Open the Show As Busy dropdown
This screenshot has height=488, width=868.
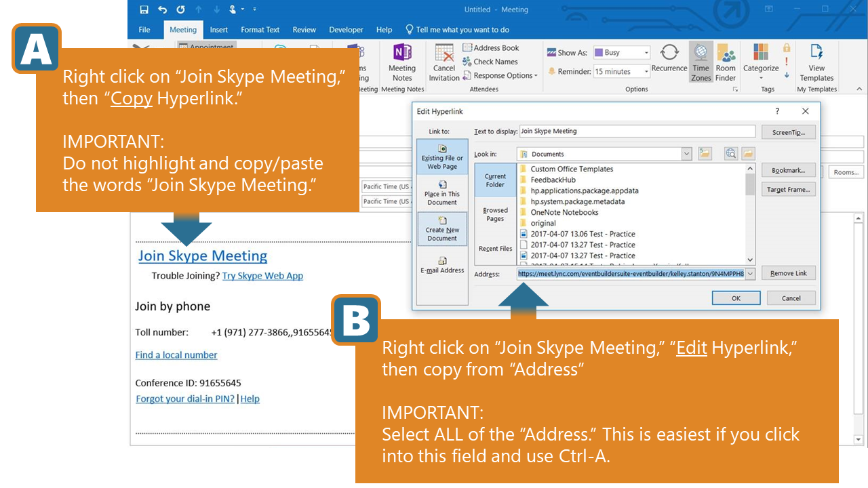646,53
